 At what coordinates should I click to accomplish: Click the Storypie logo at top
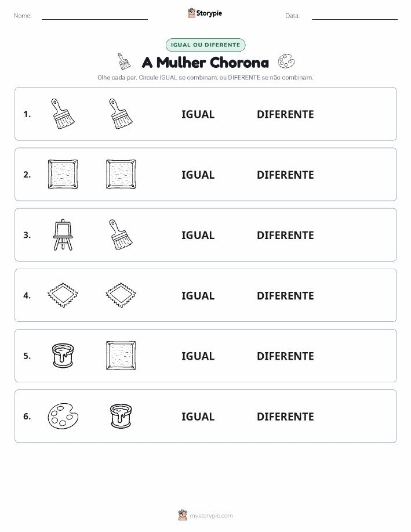tap(205, 13)
